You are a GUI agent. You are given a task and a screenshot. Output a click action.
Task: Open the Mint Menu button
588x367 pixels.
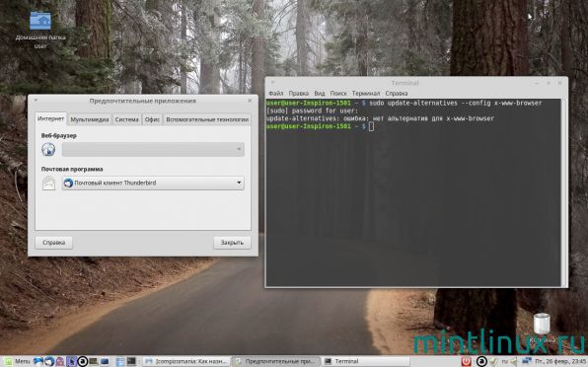[x=17, y=361]
